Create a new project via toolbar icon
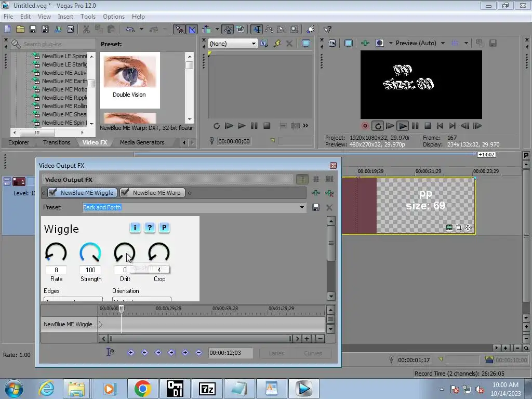Image resolution: width=532 pixels, height=399 pixels. tap(7, 30)
